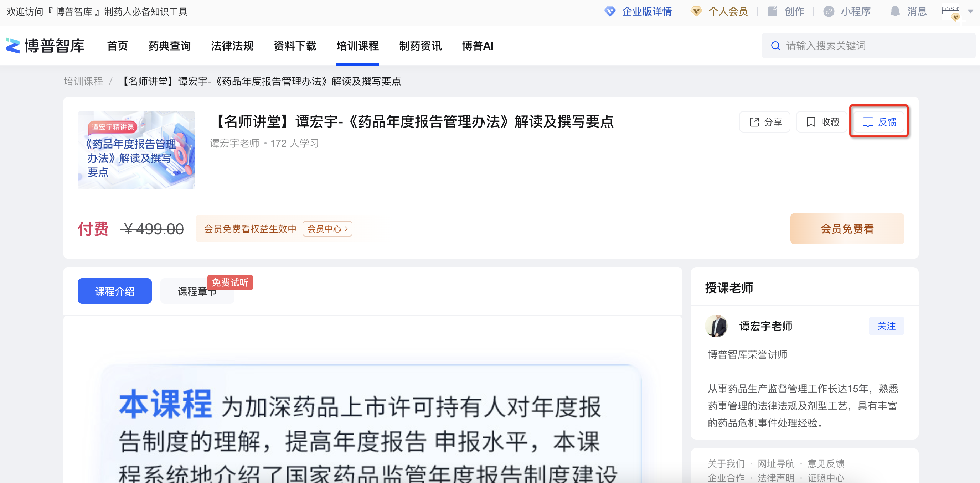Screen dimensions: 980x483
Task: Click the 收藏 bookmark icon
Action: [811, 122]
